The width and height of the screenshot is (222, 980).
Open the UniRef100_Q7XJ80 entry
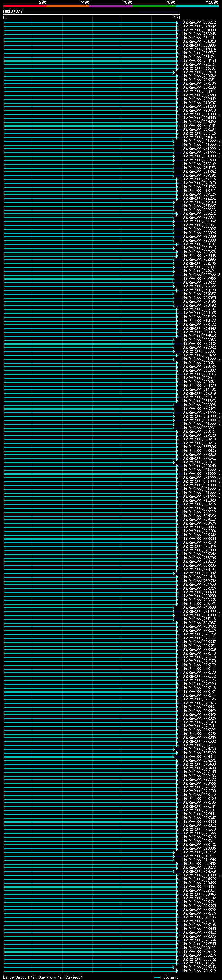(x=199, y=83)
